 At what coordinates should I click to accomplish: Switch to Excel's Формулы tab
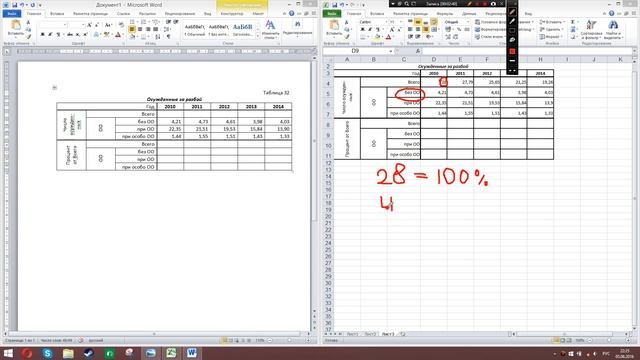click(x=444, y=14)
